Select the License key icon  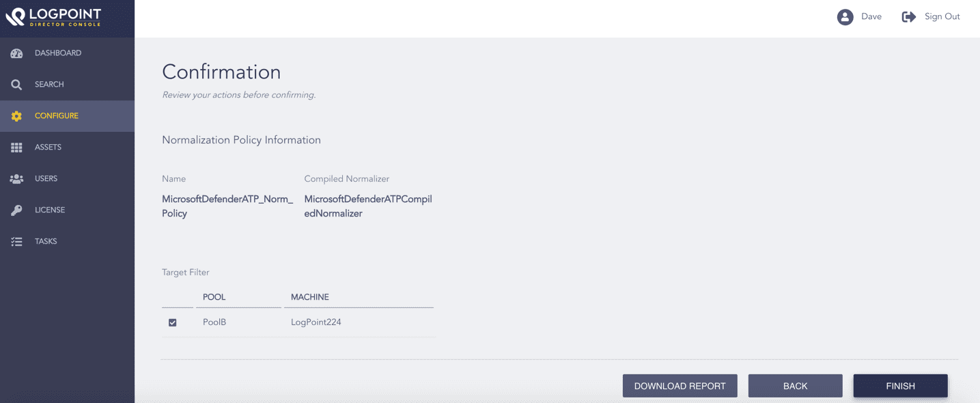pos(16,210)
